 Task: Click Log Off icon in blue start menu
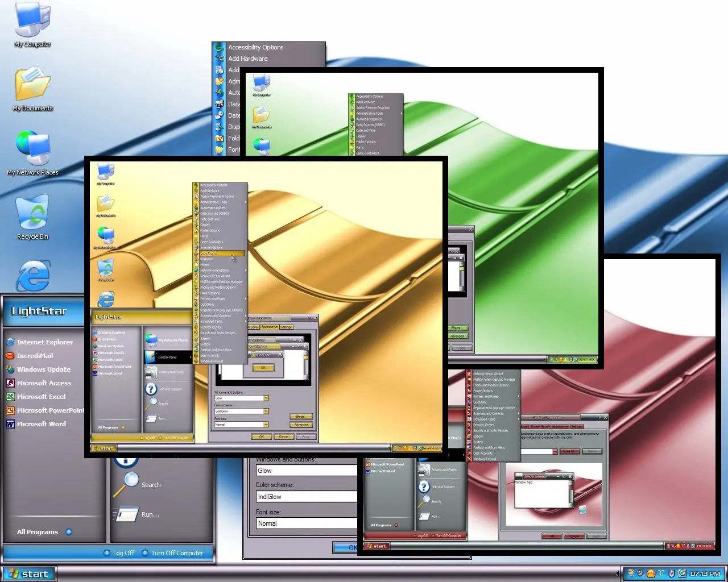107,553
